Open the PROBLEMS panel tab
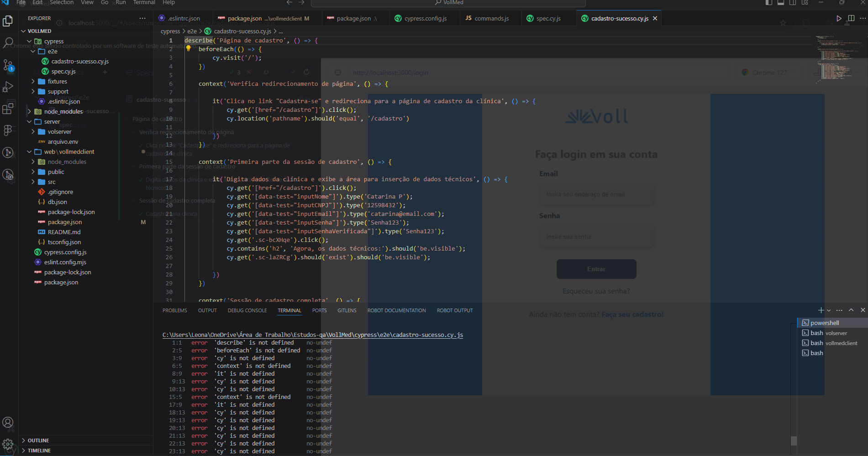Image resolution: width=868 pixels, height=456 pixels. (x=175, y=310)
